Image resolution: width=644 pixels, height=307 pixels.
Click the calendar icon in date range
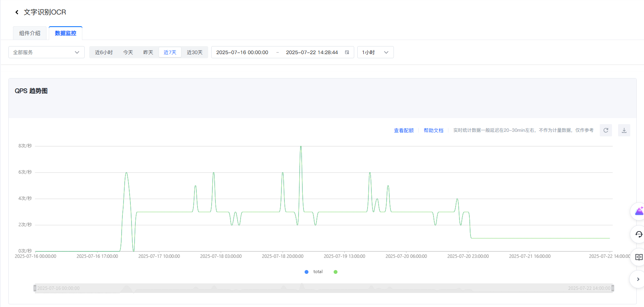pyautogui.click(x=347, y=52)
